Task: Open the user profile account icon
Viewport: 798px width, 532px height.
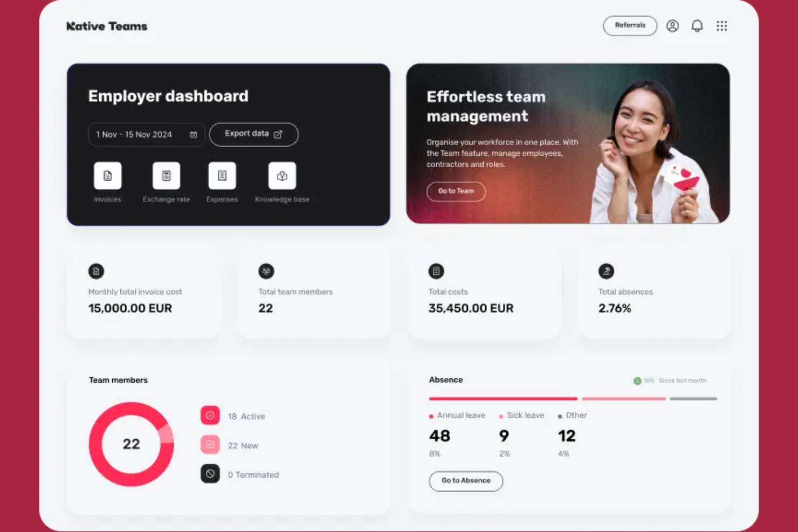Action: click(672, 25)
